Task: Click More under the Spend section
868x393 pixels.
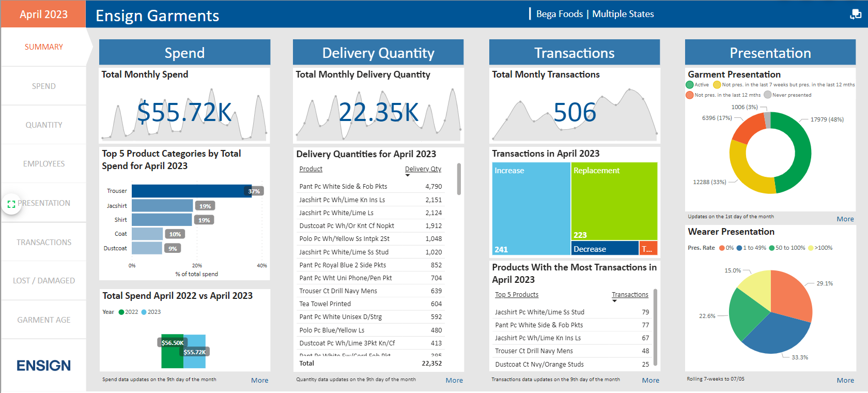Action: click(x=259, y=380)
